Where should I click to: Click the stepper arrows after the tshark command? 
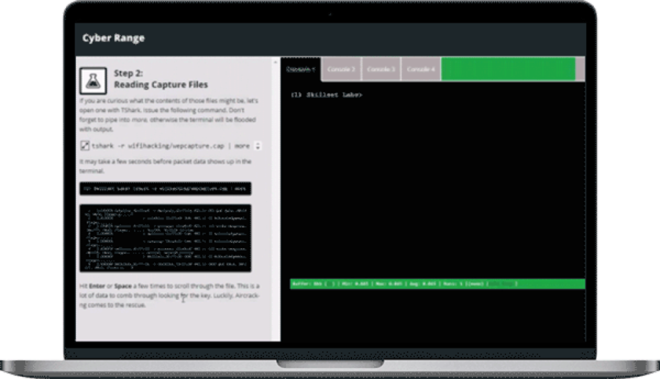pyautogui.click(x=258, y=146)
